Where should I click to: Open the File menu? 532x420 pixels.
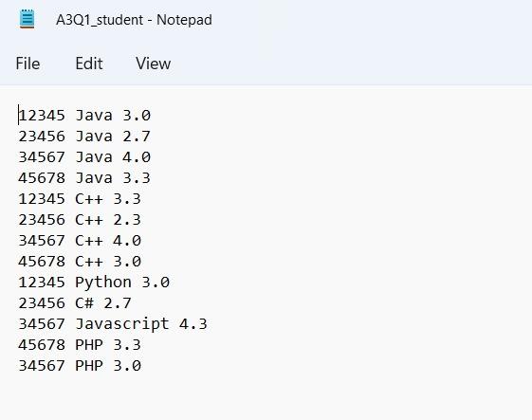coord(28,64)
